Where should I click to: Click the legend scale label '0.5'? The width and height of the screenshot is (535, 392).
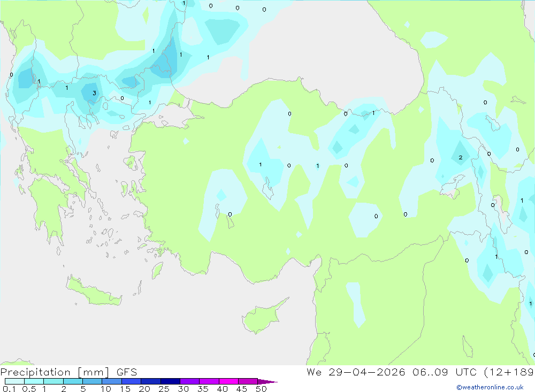pos(29,389)
